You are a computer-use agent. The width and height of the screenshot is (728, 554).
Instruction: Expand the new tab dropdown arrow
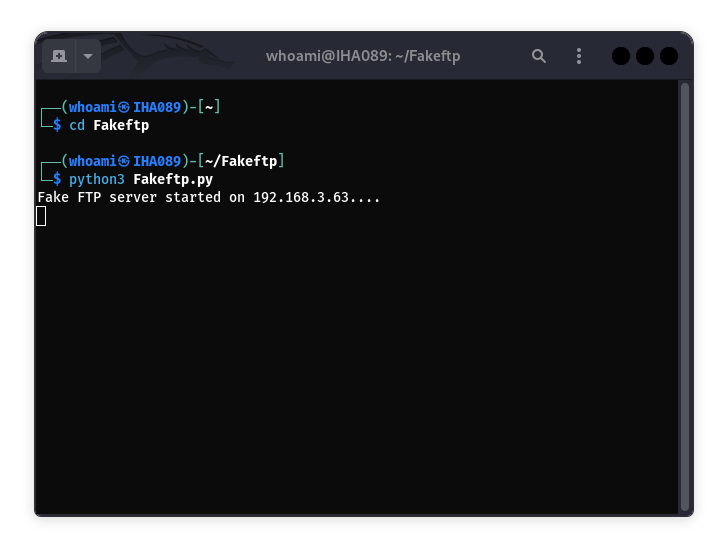coord(88,56)
